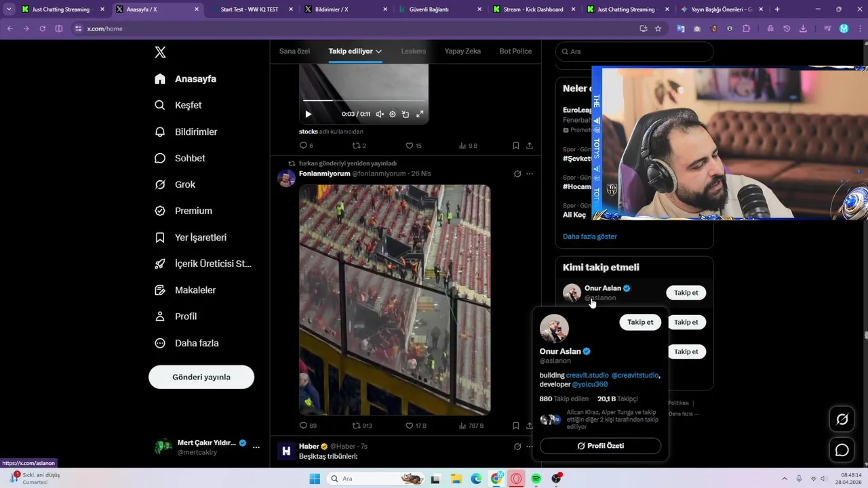868x488 pixels.
Task: Open Bildirimler notifications
Action: tap(186, 131)
